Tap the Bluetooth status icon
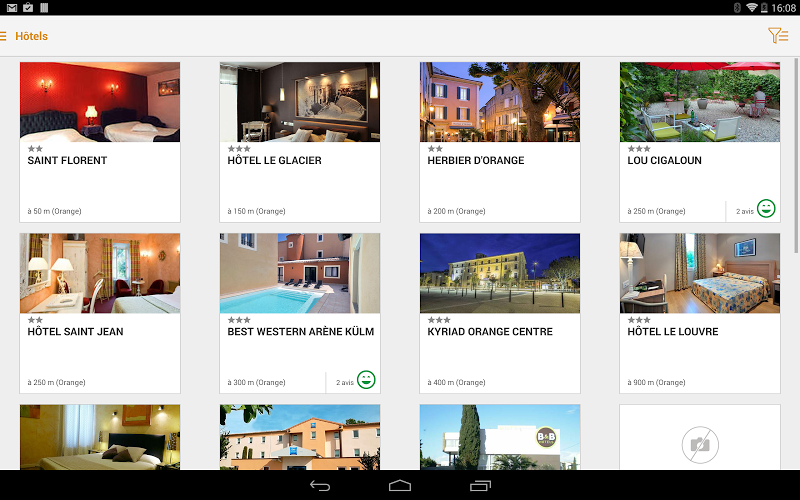Image resolution: width=800 pixels, height=500 pixels. coord(737,8)
